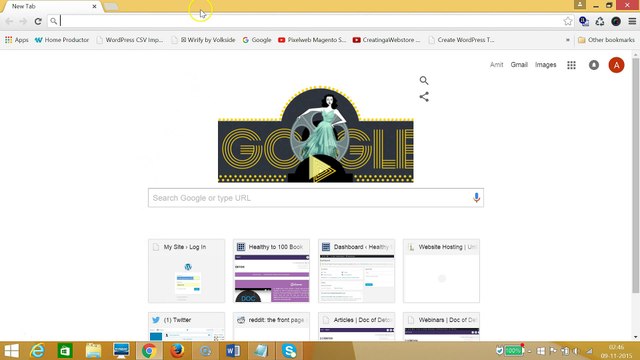Open Word from the taskbar
This screenshot has width=640, height=360.
(233, 351)
